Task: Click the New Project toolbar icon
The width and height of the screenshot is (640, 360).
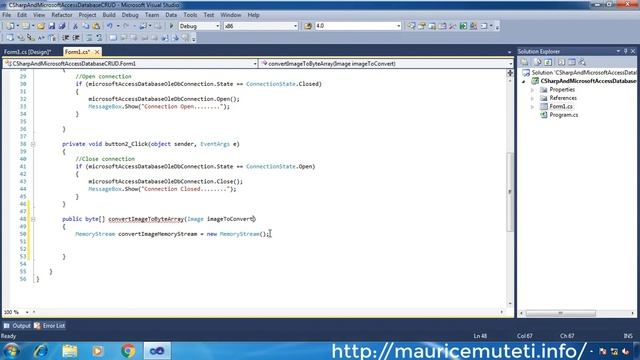Action: click(10, 26)
